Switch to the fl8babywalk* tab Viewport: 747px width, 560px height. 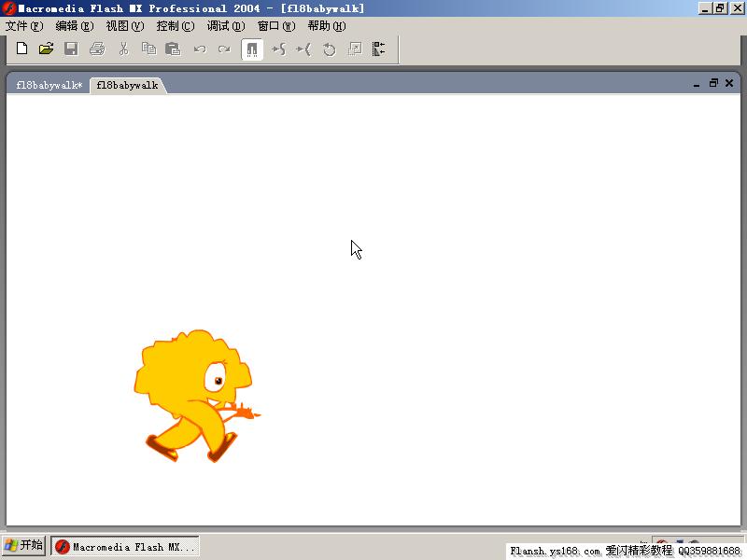(x=49, y=85)
